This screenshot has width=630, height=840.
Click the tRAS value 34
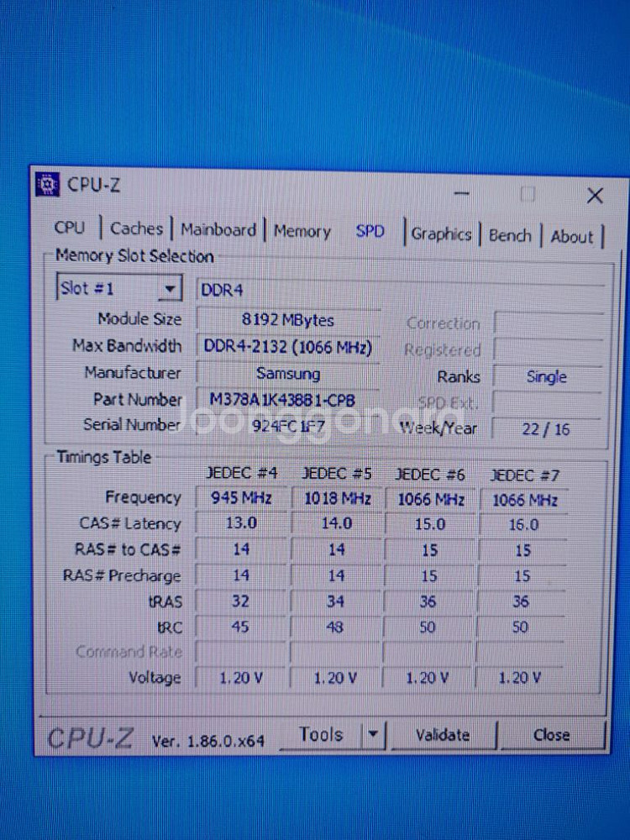(335, 601)
